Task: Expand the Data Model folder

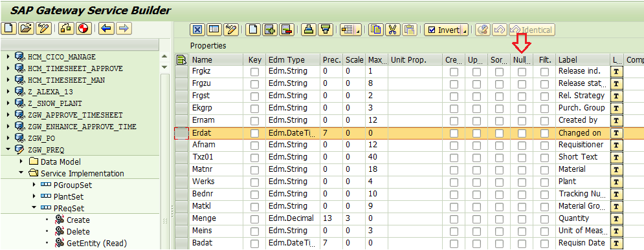Action: click(x=21, y=161)
